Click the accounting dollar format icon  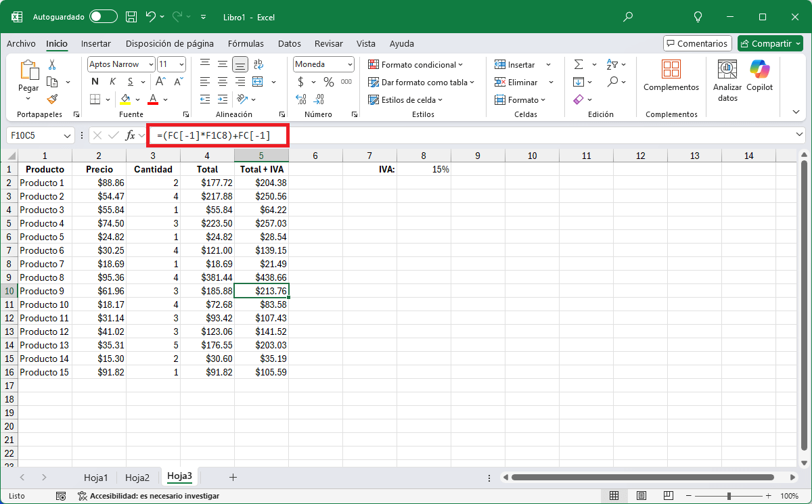(x=300, y=82)
